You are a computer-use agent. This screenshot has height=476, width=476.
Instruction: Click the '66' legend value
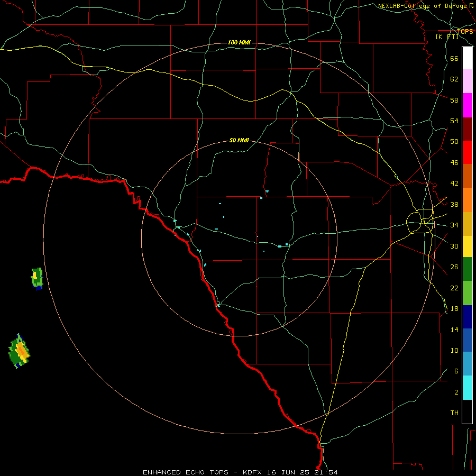454,58
